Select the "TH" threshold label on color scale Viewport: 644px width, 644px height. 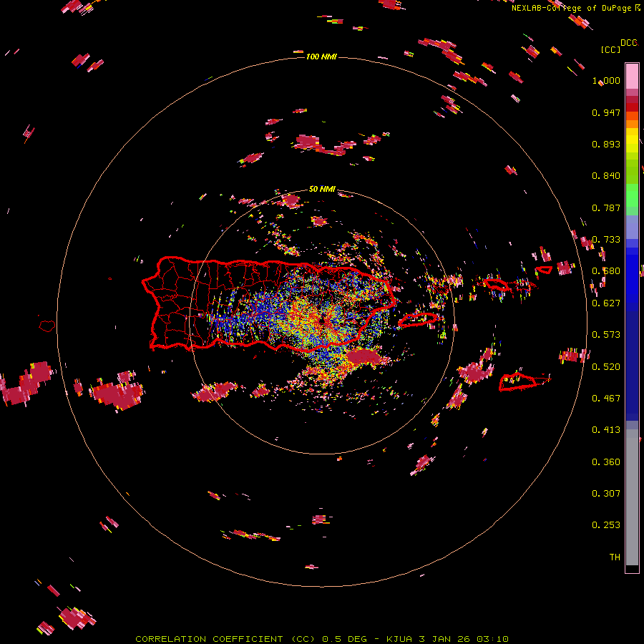[615, 557]
